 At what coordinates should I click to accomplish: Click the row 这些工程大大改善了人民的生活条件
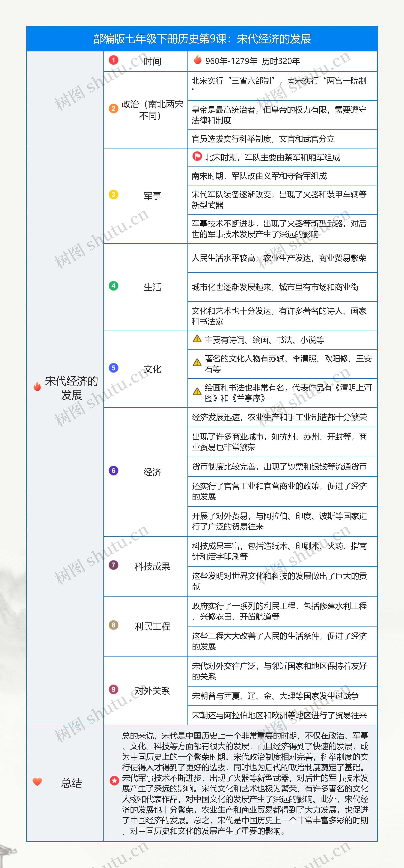tap(282, 641)
